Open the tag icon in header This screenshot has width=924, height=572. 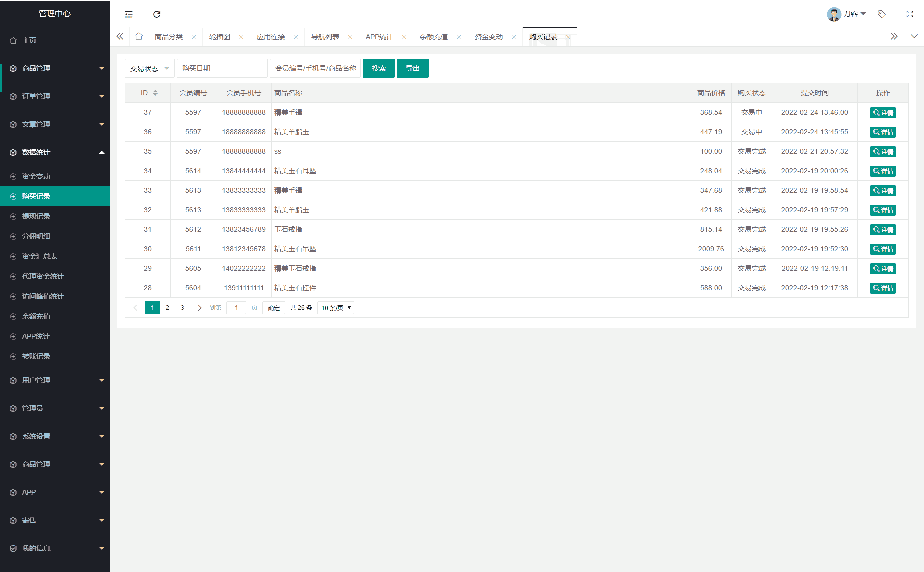pyautogui.click(x=881, y=14)
